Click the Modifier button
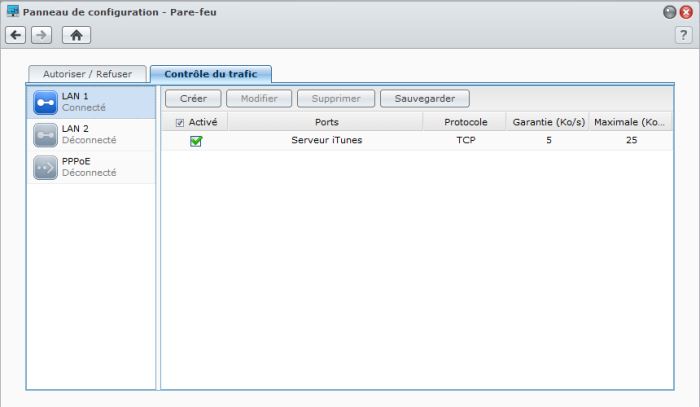 (259, 99)
